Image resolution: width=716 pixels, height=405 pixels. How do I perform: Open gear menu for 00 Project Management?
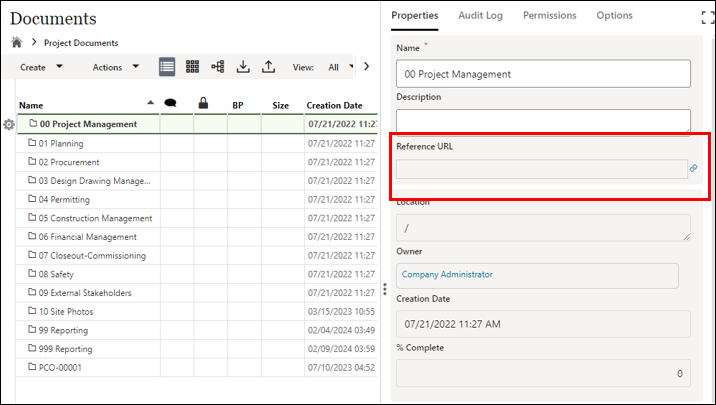click(x=9, y=124)
